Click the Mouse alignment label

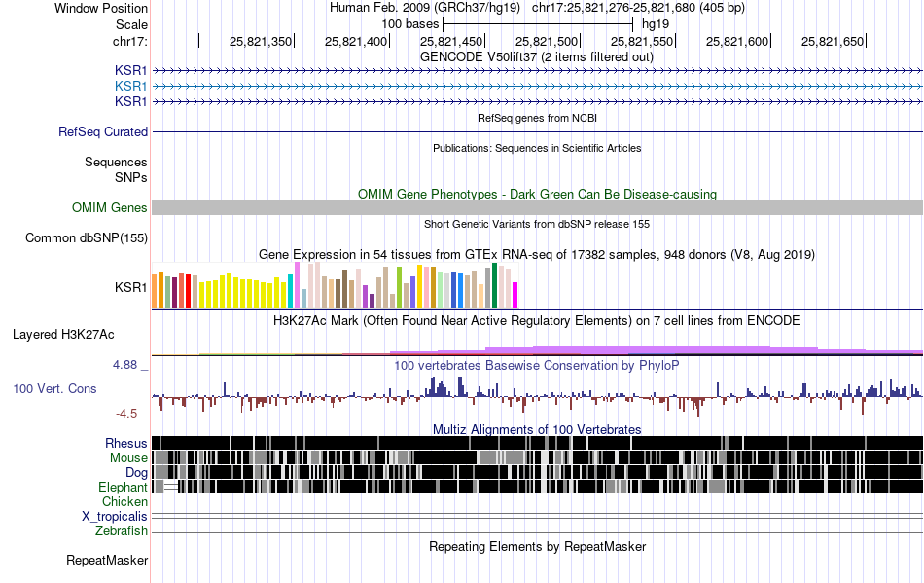tap(128, 458)
